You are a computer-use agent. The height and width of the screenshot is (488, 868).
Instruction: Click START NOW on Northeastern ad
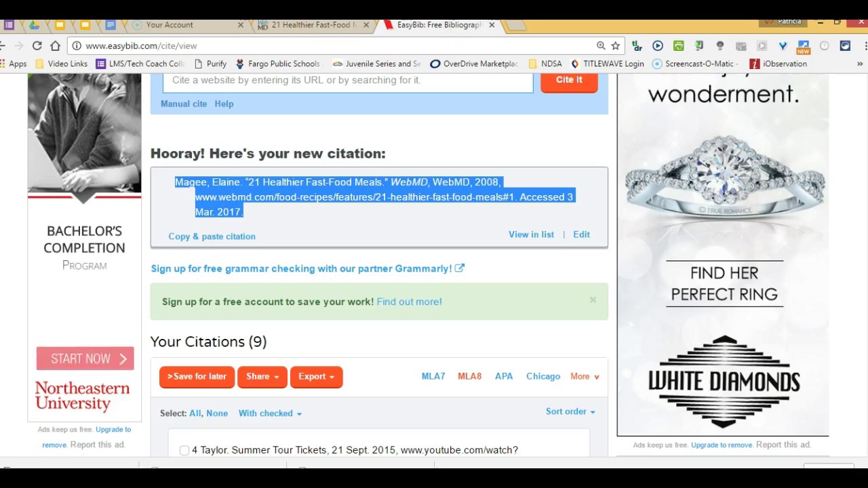85,359
